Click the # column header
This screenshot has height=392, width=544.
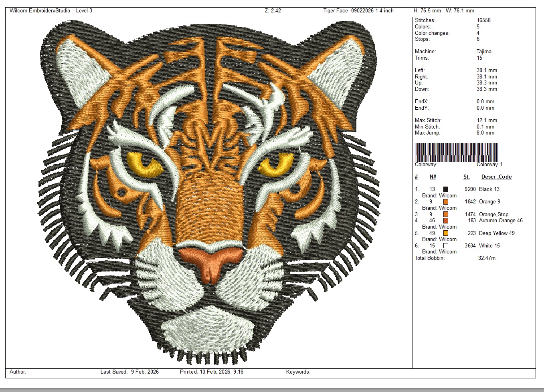(417, 177)
